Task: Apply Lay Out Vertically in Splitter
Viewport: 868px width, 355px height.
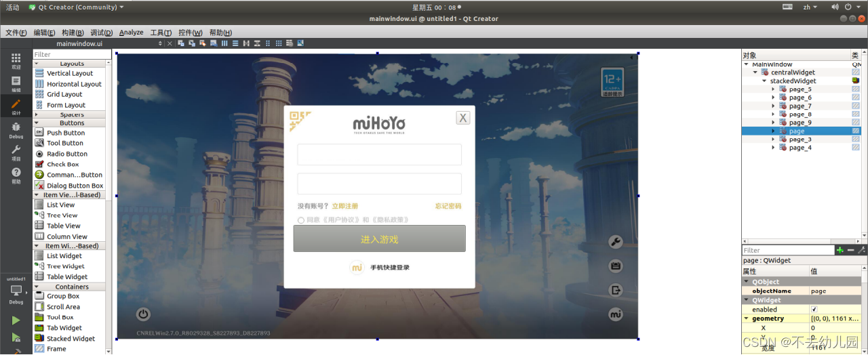Action: click(x=257, y=43)
